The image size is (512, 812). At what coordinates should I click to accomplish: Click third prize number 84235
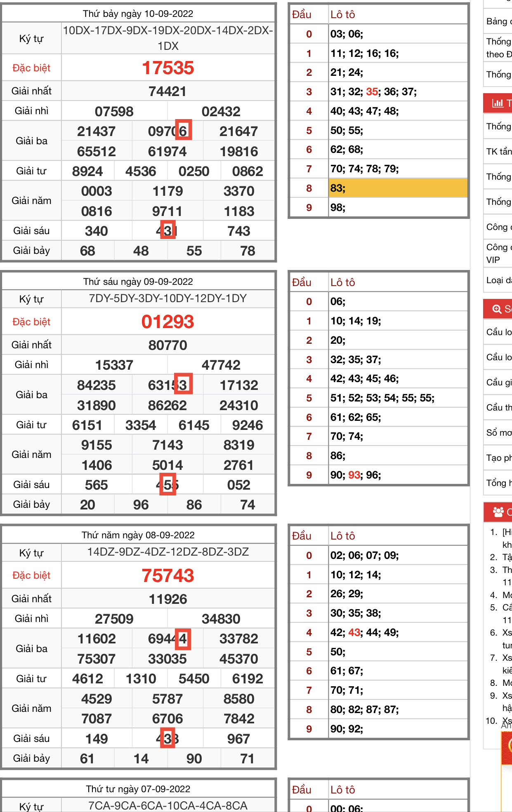coord(97,385)
